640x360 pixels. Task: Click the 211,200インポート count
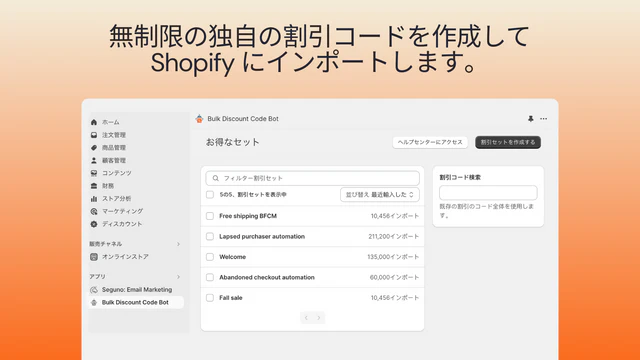[393, 236]
